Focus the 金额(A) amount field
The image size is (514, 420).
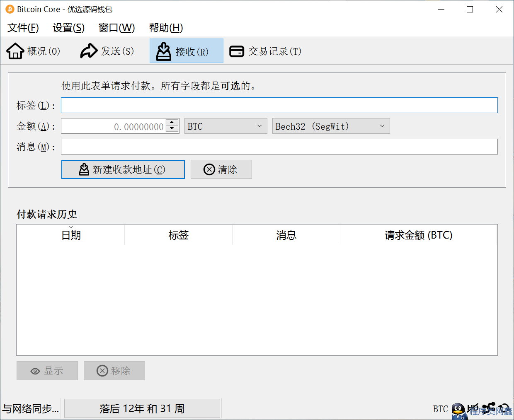pos(114,126)
